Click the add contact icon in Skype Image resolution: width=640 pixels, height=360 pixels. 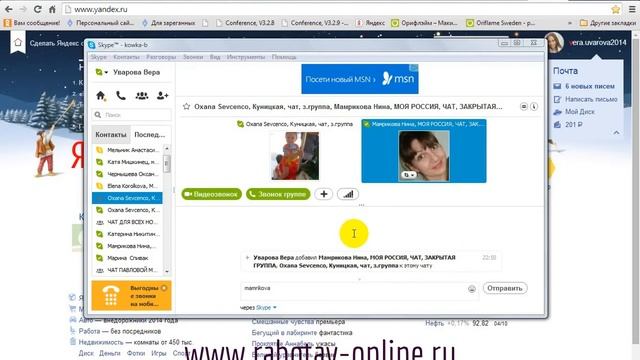(x=162, y=96)
